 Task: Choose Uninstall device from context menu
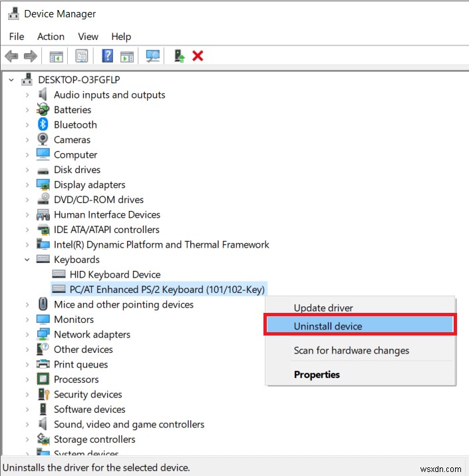coord(360,326)
